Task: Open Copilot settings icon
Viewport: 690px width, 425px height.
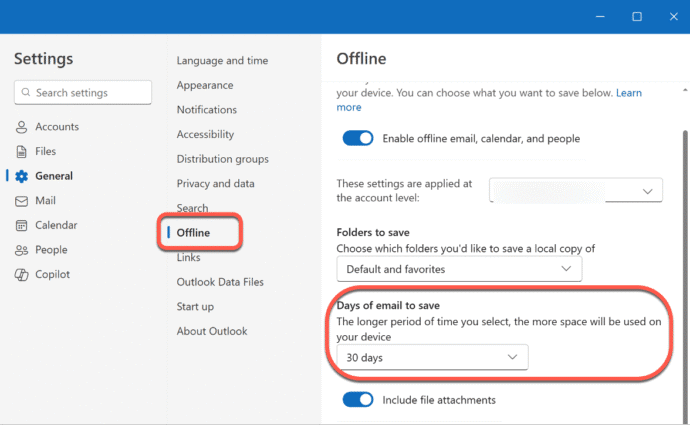Action: 21,275
